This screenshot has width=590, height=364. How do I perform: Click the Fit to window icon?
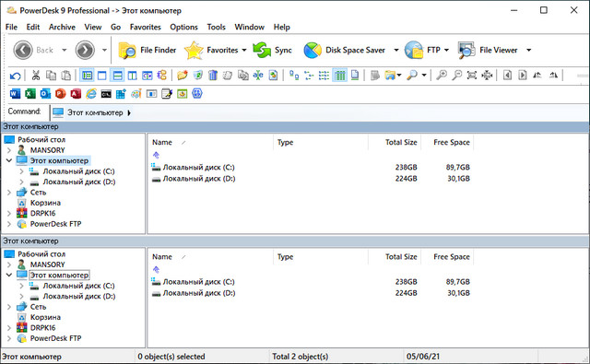pos(471,76)
